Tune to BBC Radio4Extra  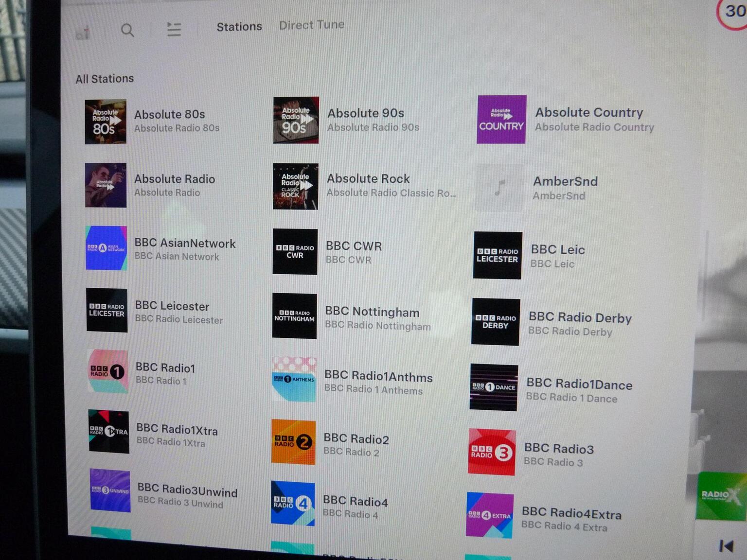click(571, 519)
